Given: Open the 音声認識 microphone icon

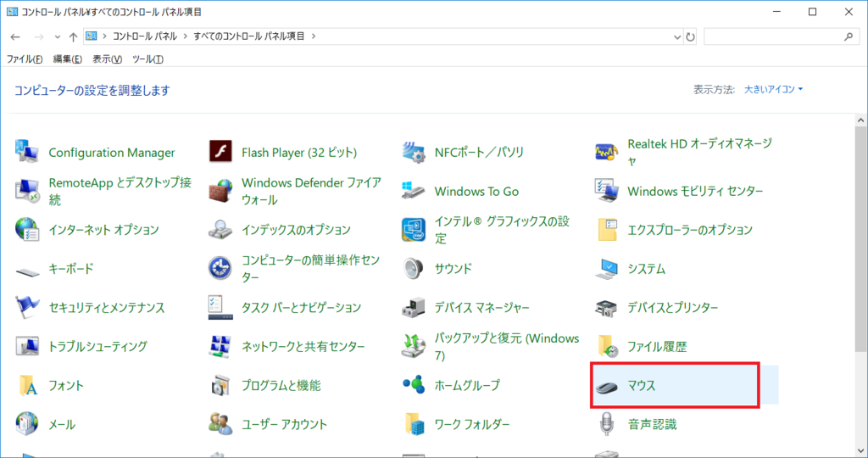Looking at the screenshot, I should pyautogui.click(x=606, y=424).
